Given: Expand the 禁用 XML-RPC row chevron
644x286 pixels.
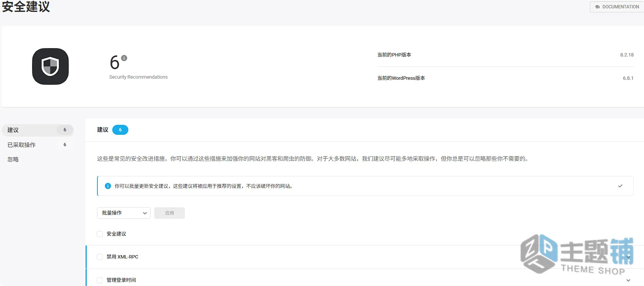Looking at the screenshot, I should tap(628, 257).
